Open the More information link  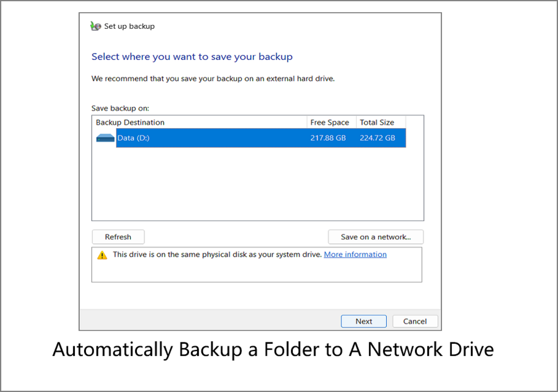tap(355, 254)
